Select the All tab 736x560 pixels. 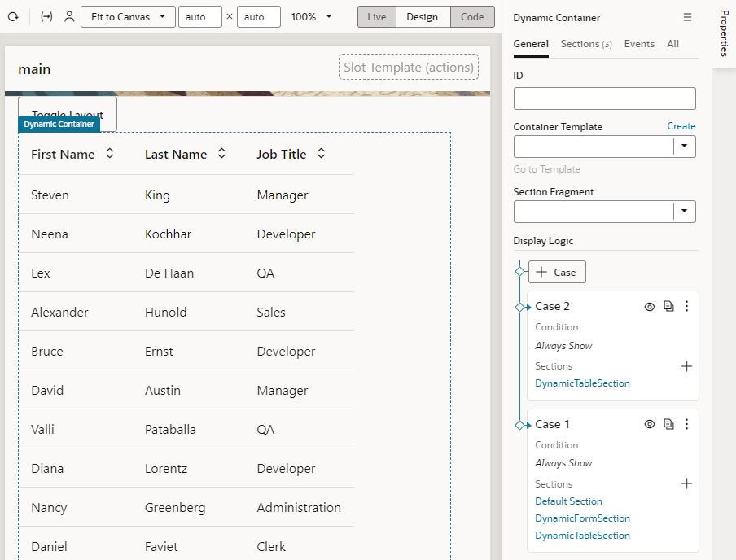coord(672,44)
